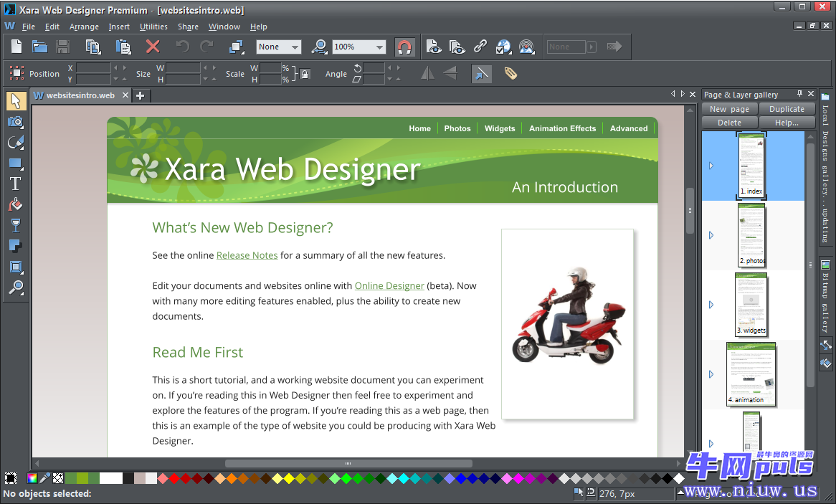This screenshot has width=836, height=504.
Task: Follow the Online Designer link
Action: tap(389, 286)
